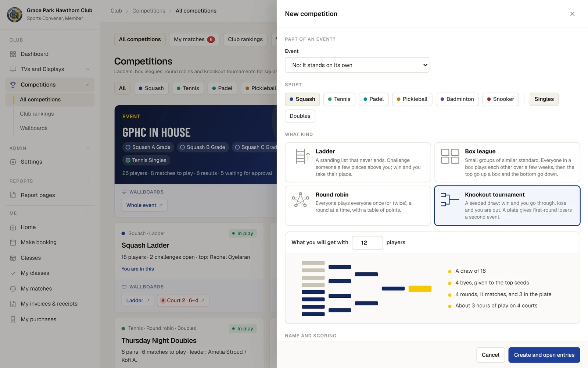Click Create and open entries button
Image resolution: width=588 pixels, height=368 pixels.
pyautogui.click(x=544, y=355)
